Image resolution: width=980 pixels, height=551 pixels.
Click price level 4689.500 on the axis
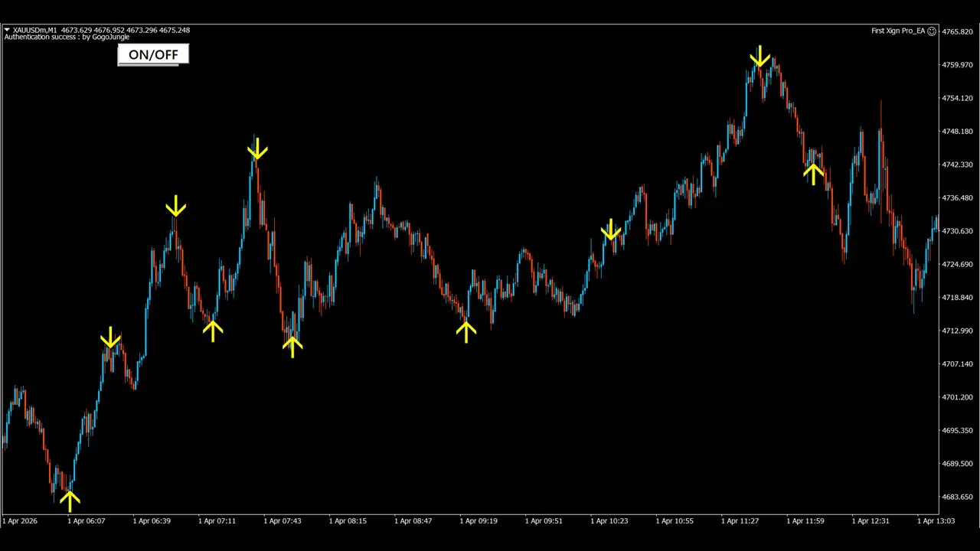pyautogui.click(x=958, y=464)
